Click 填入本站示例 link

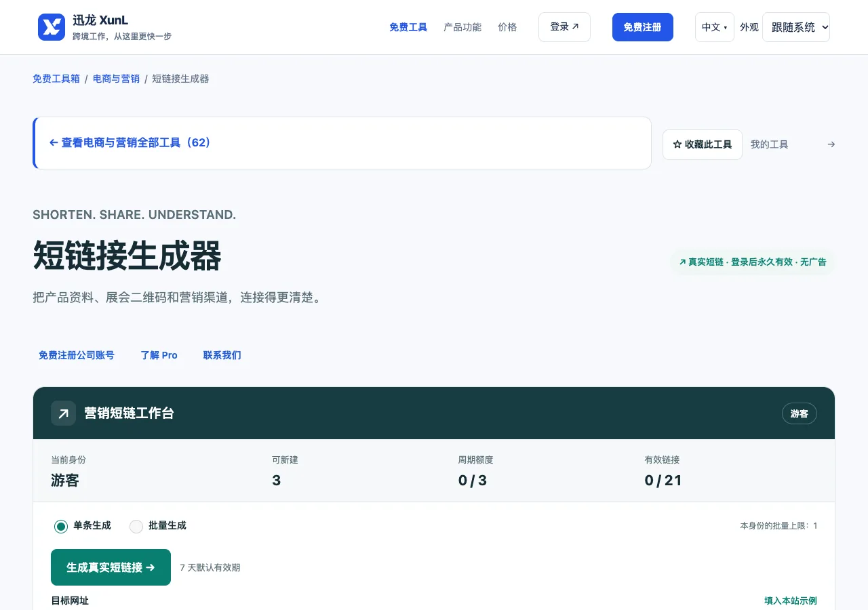tap(791, 601)
